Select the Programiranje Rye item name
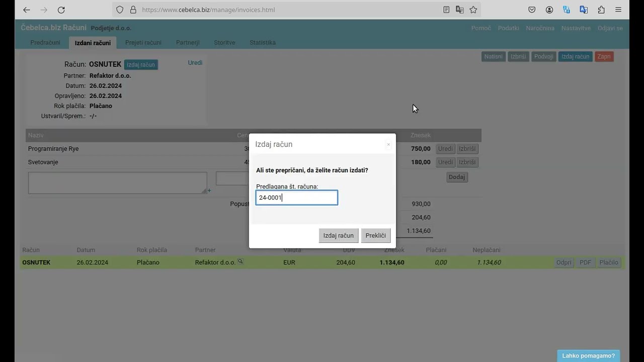Image resolution: width=644 pixels, height=362 pixels. point(53,149)
